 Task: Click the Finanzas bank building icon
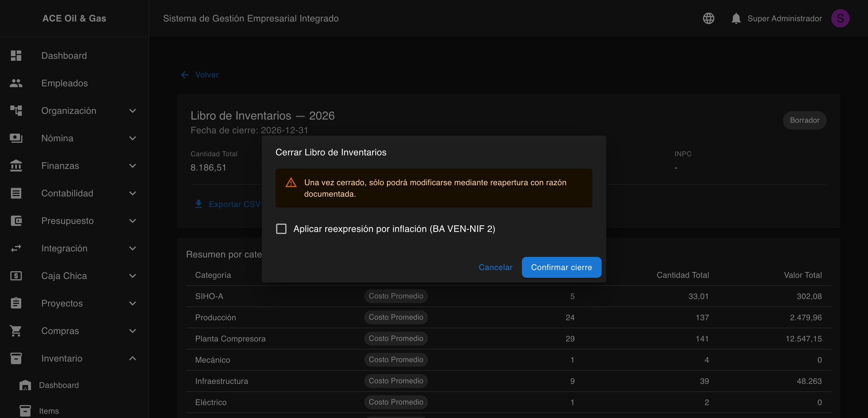pos(16,166)
